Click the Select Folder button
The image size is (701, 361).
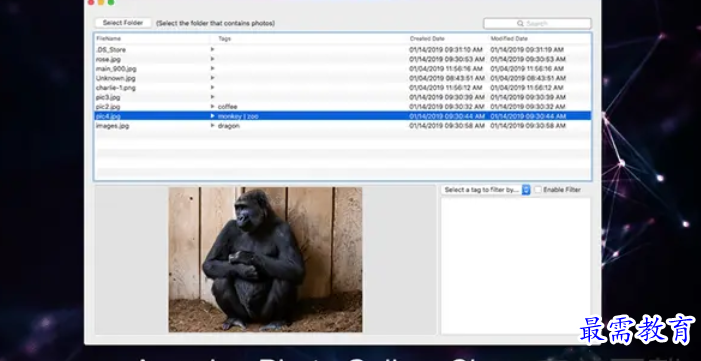123,23
